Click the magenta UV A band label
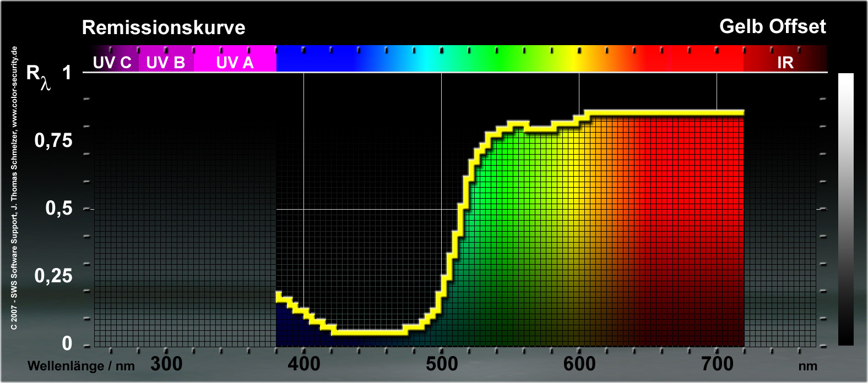The image size is (868, 383). tap(235, 62)
